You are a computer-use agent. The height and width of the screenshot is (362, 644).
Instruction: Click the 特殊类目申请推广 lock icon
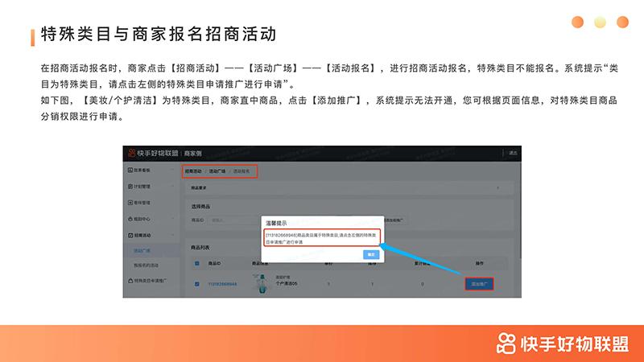[x=130, y=281]
